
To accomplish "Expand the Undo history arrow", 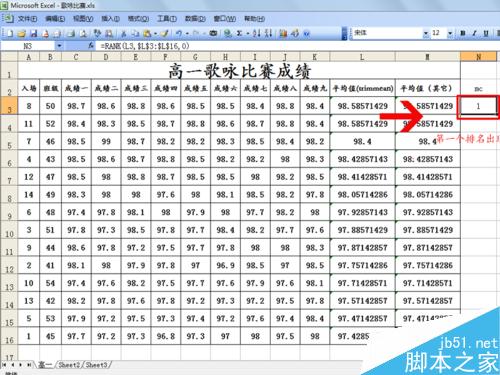I will pyautogui.click(x=187, y=33).
